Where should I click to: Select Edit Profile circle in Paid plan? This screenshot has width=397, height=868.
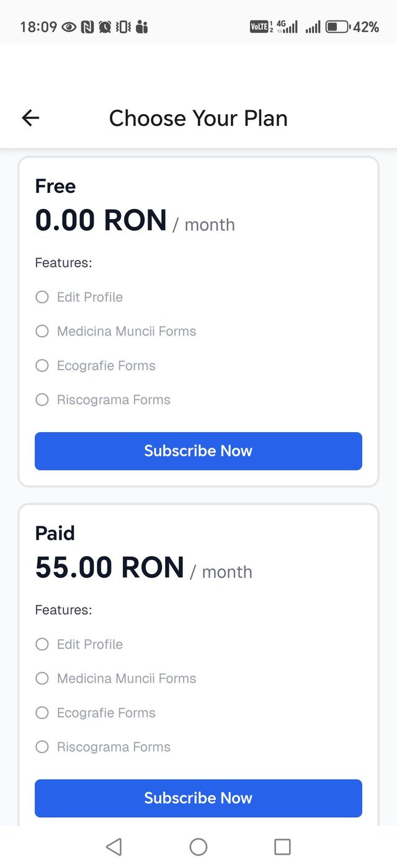(42, 644)
